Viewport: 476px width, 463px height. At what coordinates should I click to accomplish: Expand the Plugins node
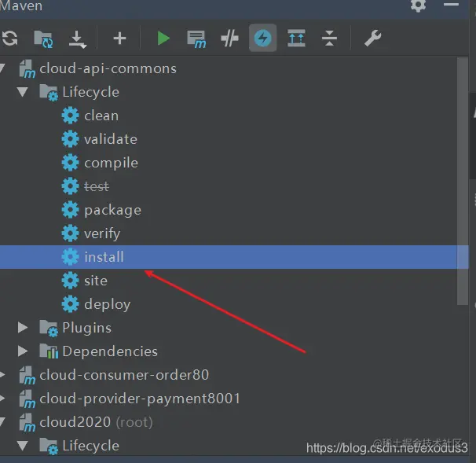(23, 328)
